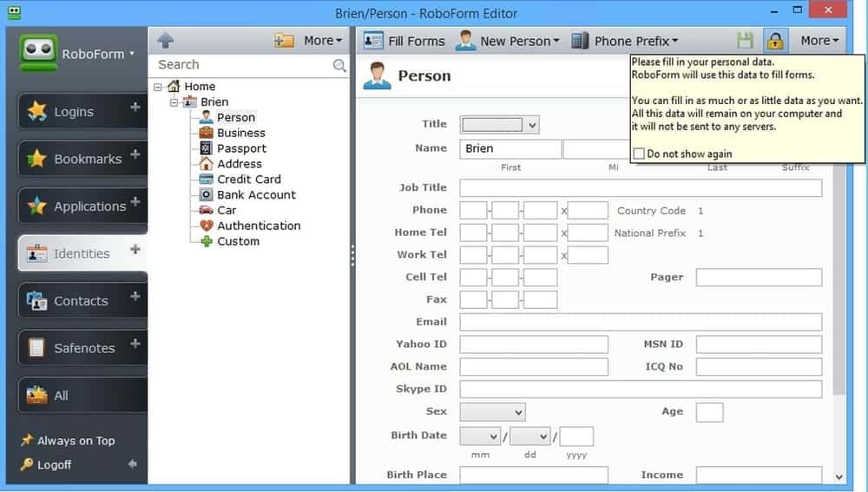The image size is (868, 492).
Task: Open the Birth Date day dropdown
Action: (529, 436)
